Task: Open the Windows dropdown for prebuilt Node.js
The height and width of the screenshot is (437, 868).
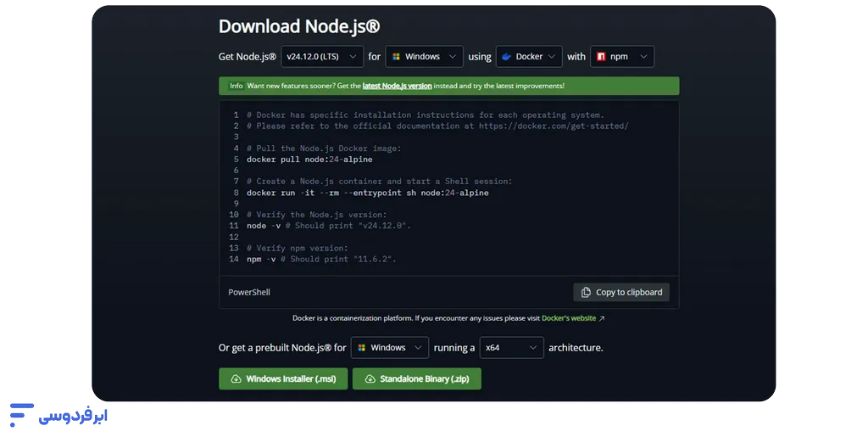Action: point(390,348)
